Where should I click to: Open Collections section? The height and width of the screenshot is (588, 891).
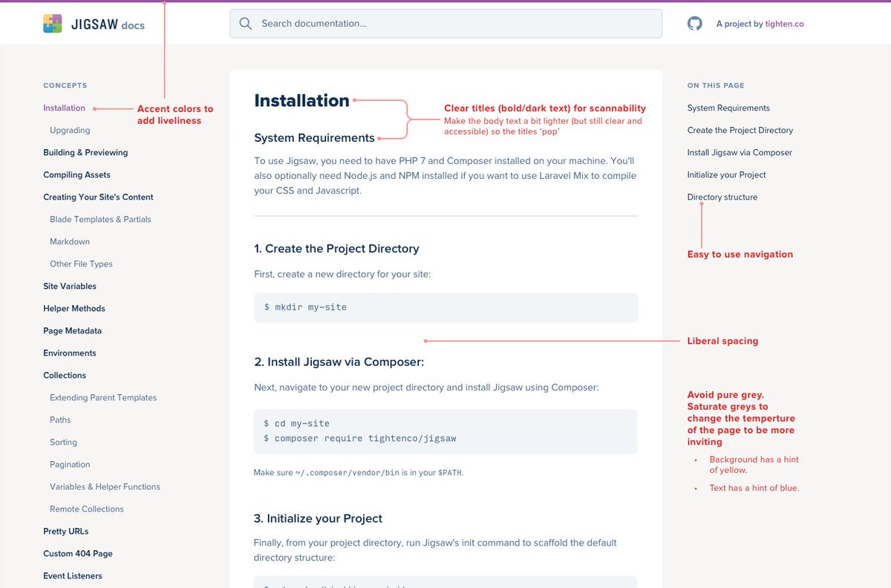tap(65, 375)
